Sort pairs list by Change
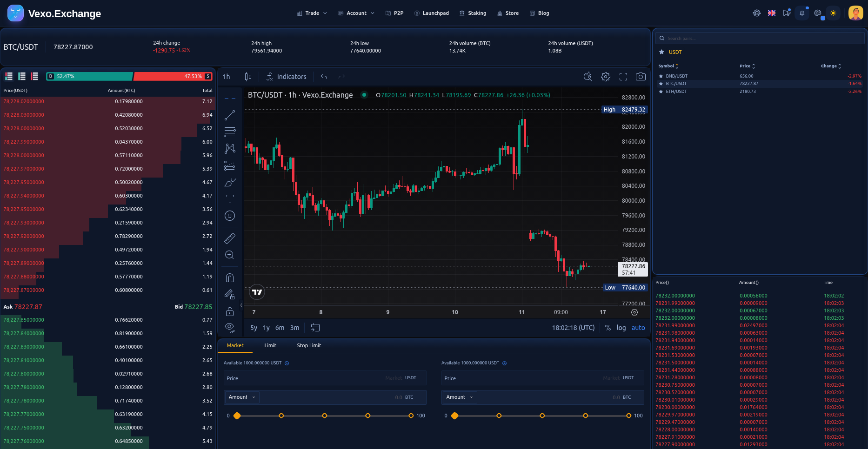 831,66
